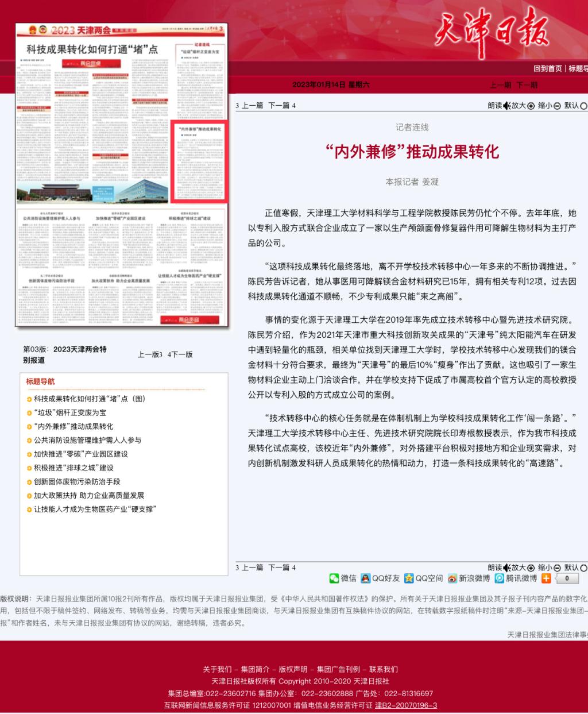Screen dimensions: 588x714
Task: Open more share options orange plus icon
Action: pyautogui.click(x=546, y=578)
